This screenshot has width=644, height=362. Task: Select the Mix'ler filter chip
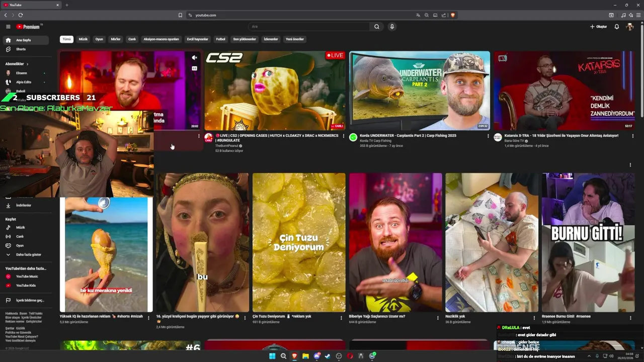coord(116,39)
